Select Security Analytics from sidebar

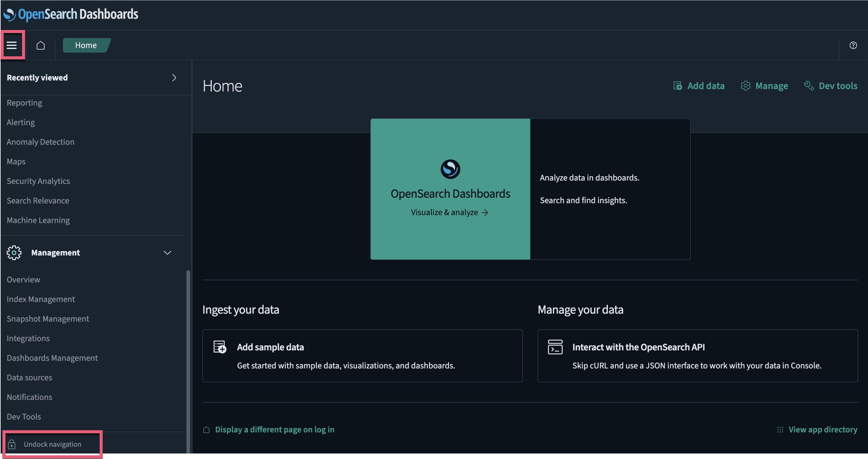coord(39,181)
